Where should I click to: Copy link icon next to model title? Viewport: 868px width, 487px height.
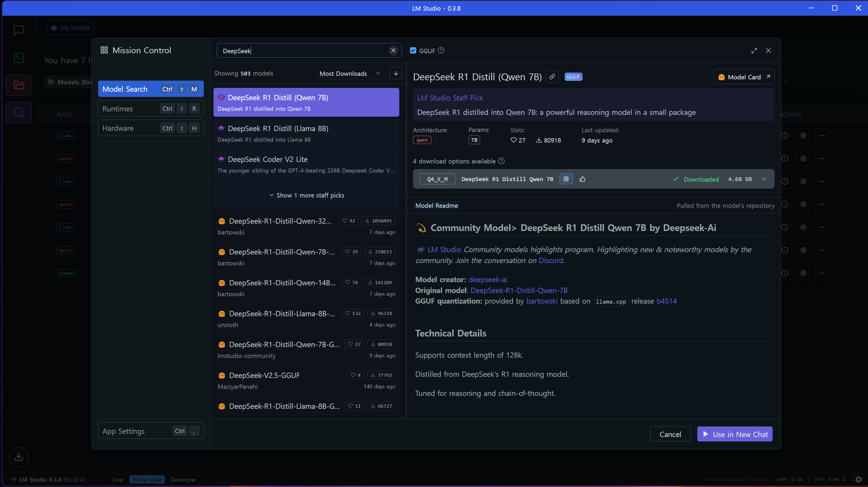pos(552,77)
